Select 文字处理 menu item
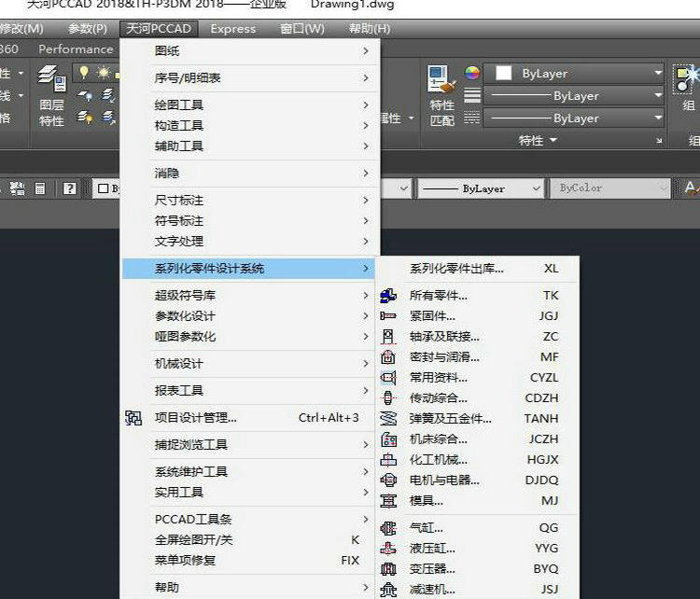The image size is (700, 599). 247,241
